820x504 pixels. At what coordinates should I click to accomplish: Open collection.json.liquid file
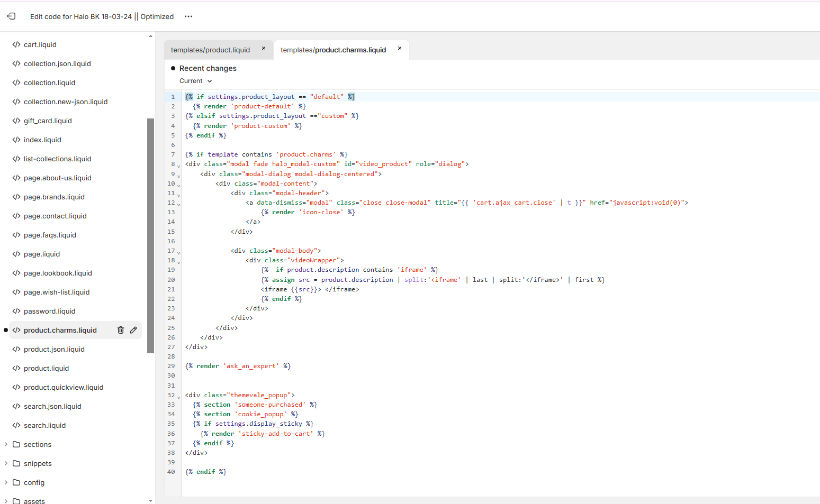point(57,63)
